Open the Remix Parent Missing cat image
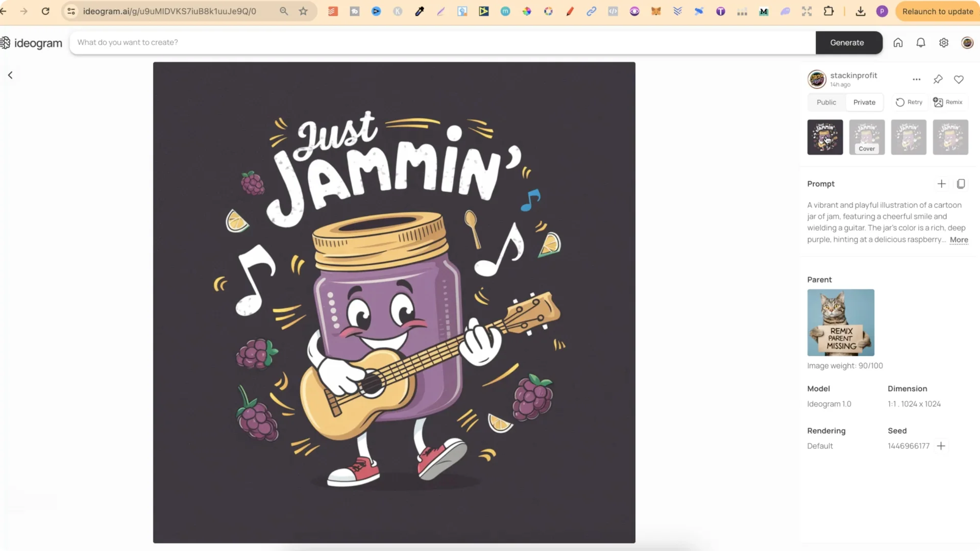 tap(840, 322)
